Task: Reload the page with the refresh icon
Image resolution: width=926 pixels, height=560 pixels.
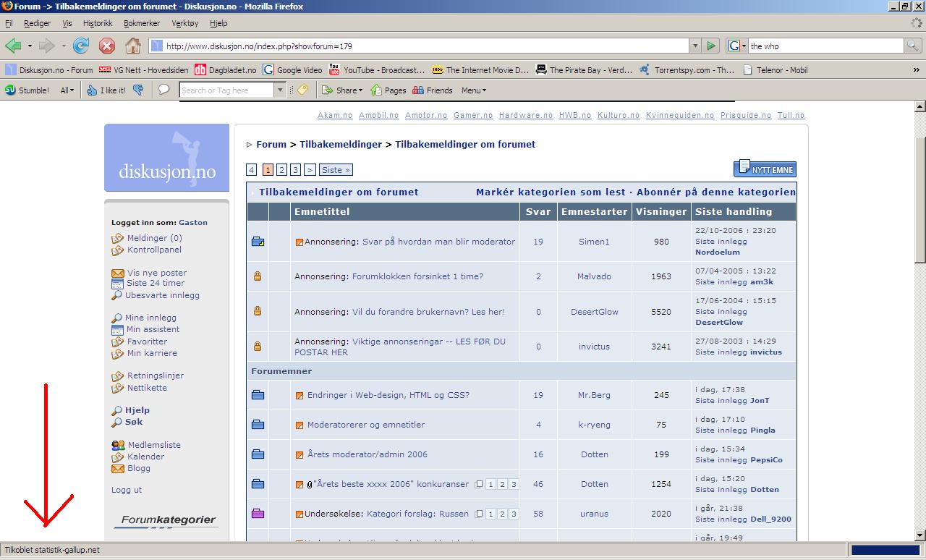Action: [x=81, y=46]
